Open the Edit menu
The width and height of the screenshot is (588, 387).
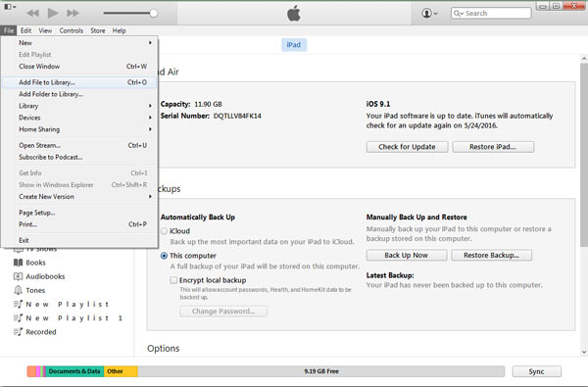point(25,30)
